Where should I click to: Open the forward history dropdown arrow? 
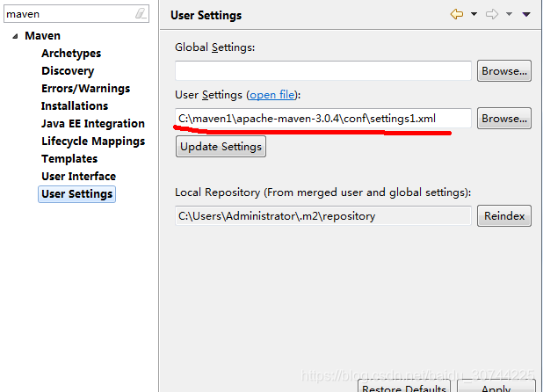click(509, 14)
